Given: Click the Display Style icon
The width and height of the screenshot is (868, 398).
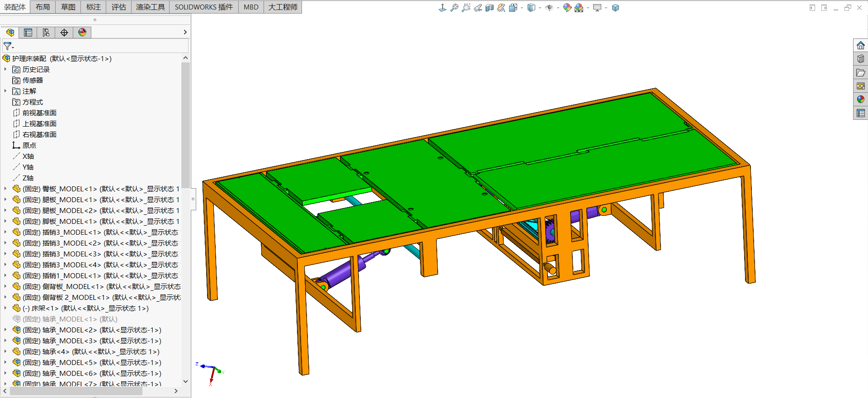Looking at the screenshot, I should coord(532,8).
